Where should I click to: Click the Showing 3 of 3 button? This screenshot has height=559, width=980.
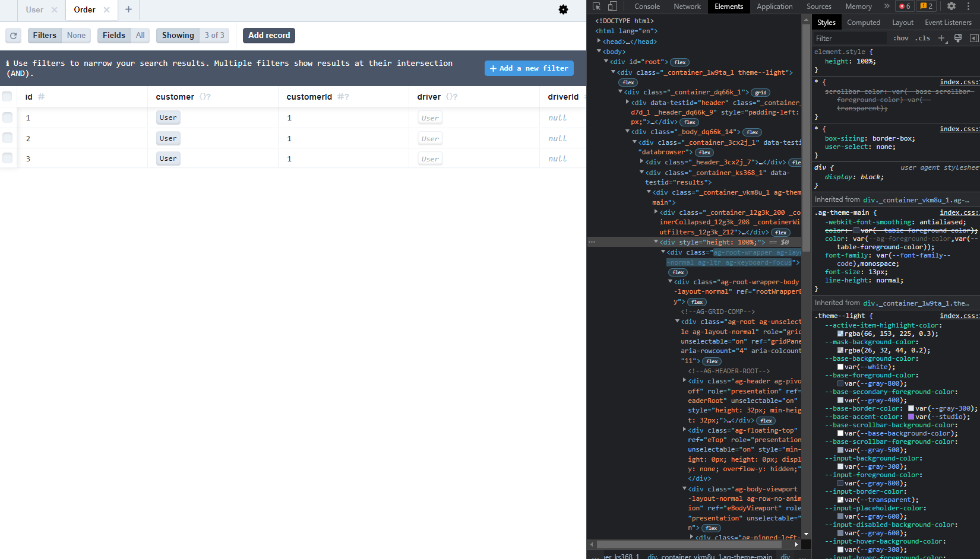click(x=193, y=36)
